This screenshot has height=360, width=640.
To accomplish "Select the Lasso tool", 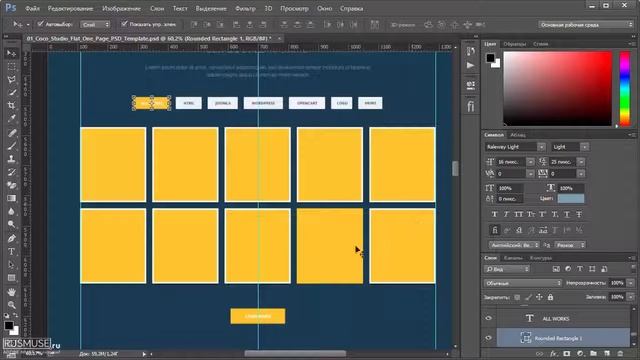I will click(x=11, y=80).
